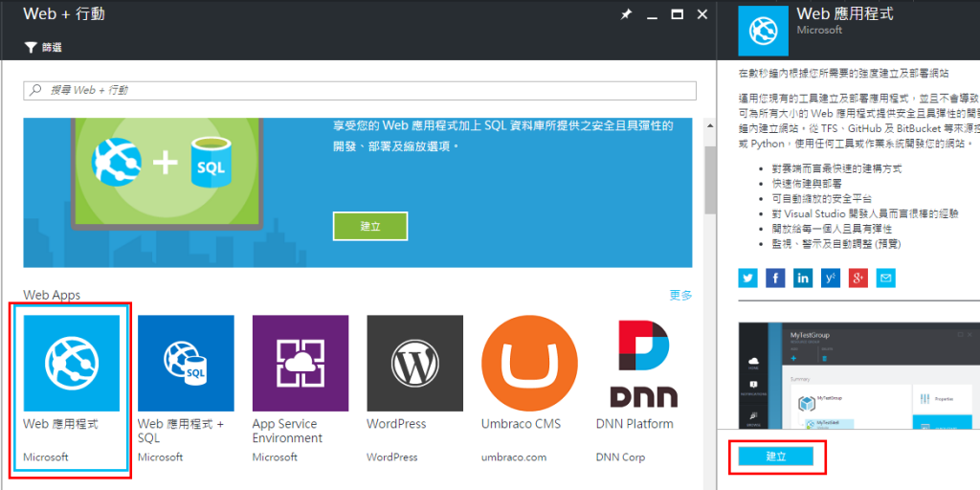Image resolution: width=980 pixels, height=490 pixels.
Task: Select the Web 應用程式 tile icon
Action: pyautogui.click(x=71, y=363)
